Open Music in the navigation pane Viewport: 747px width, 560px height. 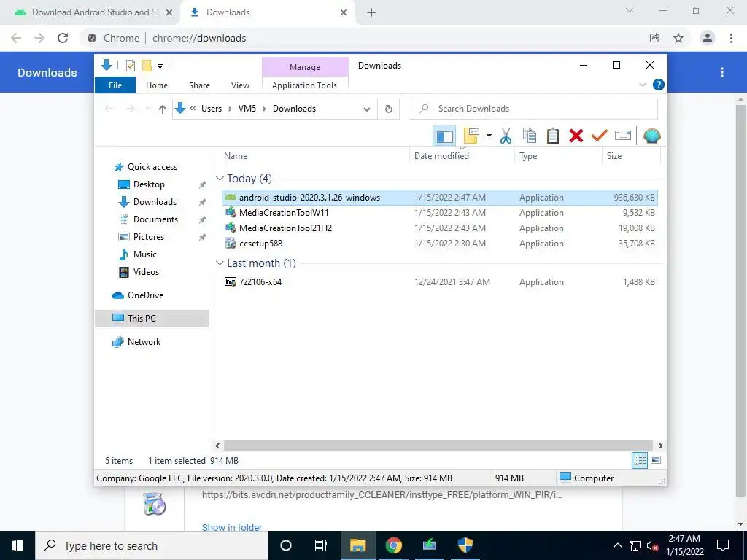click(145, 254)
